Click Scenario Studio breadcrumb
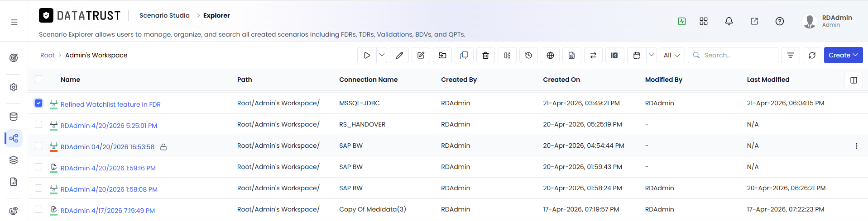The image size is (868, 221). (x=164, y=15)
